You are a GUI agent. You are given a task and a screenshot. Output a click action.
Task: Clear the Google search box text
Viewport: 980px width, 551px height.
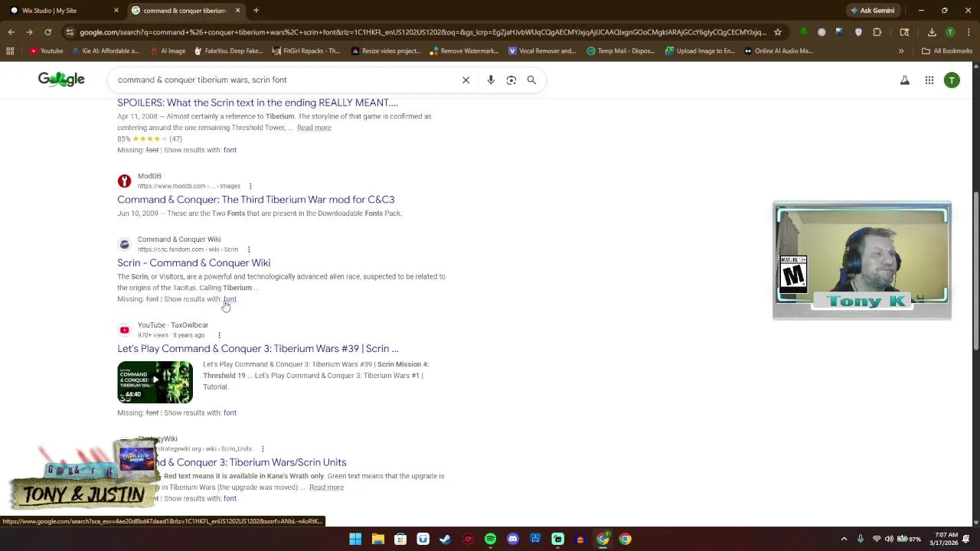point(465,80)
